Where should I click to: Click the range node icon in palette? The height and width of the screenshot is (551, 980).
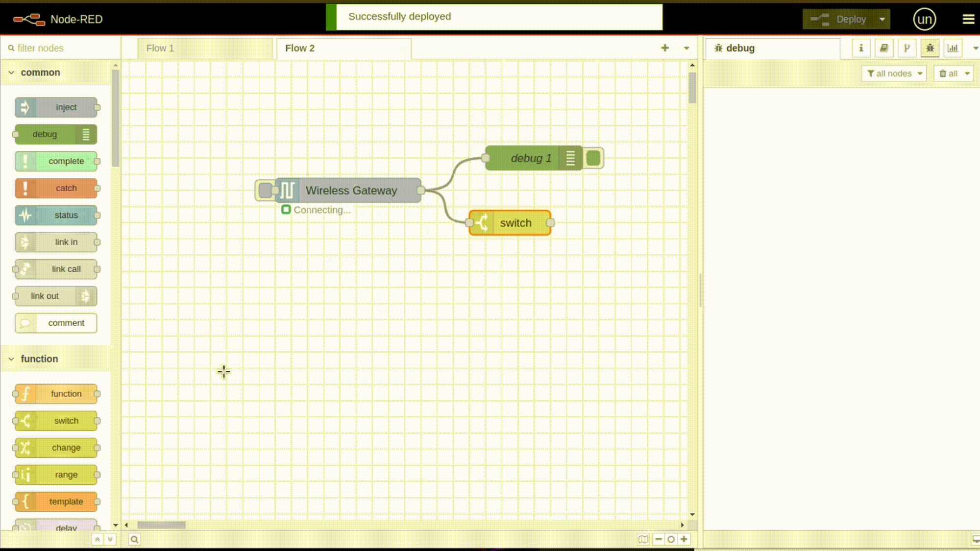click(25, 474)
